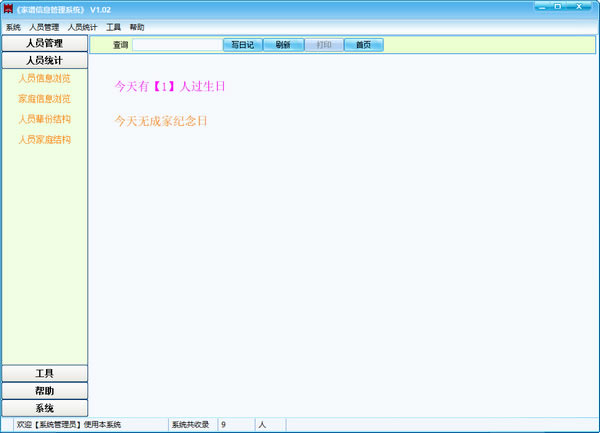Click the genealogy app icon in title bar
600x433 pixels.
pyautogui.click(x=8, y=9)
